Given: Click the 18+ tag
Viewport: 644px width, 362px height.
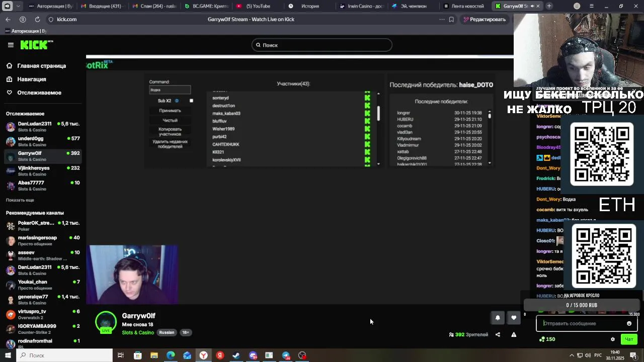Looking at the screenshot, I should coord(186,332).
